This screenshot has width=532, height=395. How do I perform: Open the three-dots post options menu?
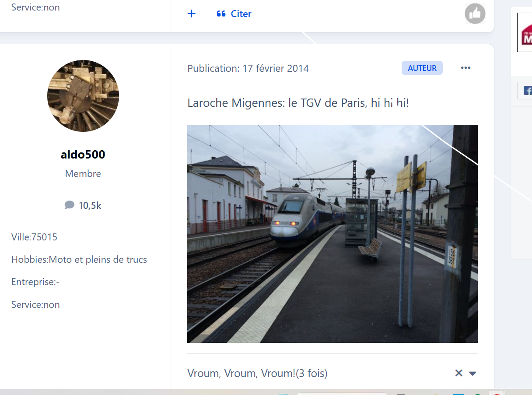[x=465, y=68]
